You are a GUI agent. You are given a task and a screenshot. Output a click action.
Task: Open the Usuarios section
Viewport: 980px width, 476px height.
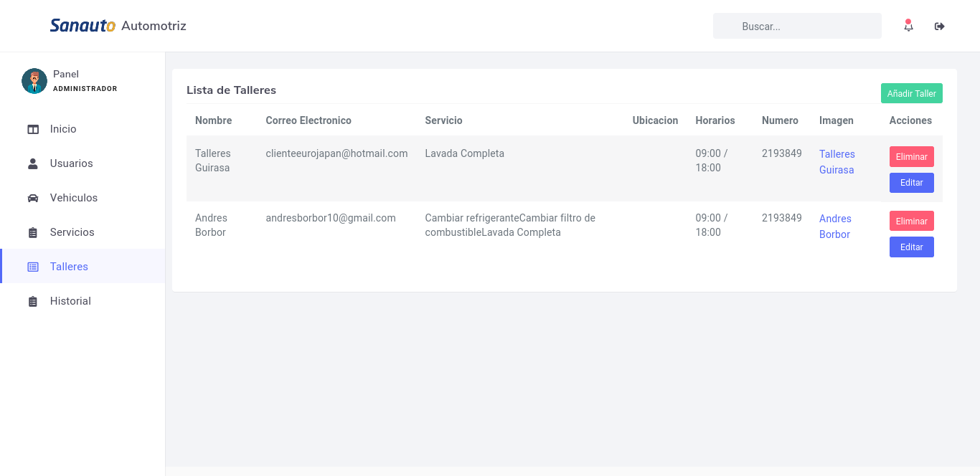83,163
